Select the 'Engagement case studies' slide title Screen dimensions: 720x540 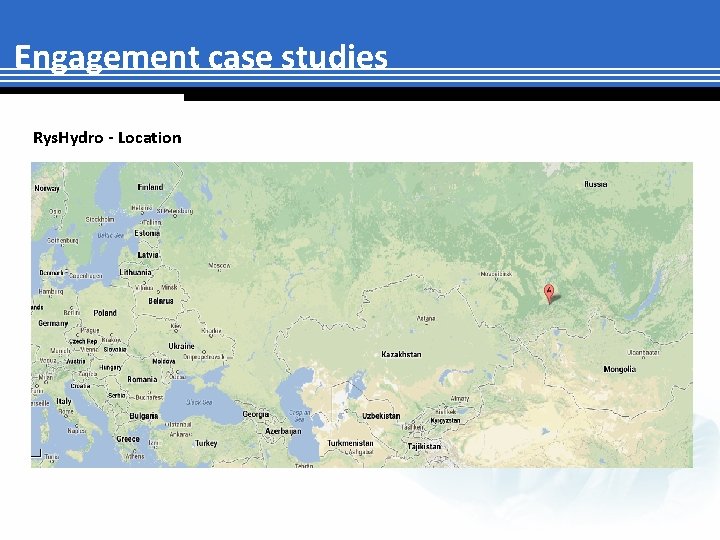coord(201,57)
